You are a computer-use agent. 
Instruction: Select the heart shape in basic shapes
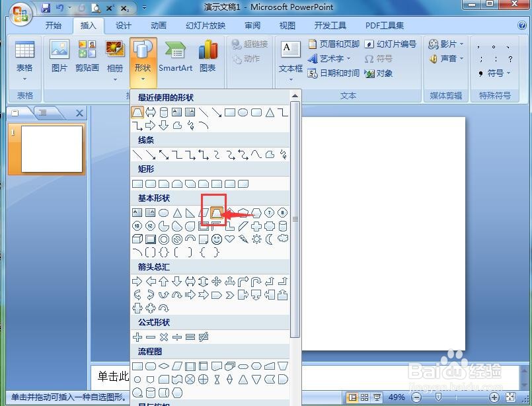(x=229, y=239)
